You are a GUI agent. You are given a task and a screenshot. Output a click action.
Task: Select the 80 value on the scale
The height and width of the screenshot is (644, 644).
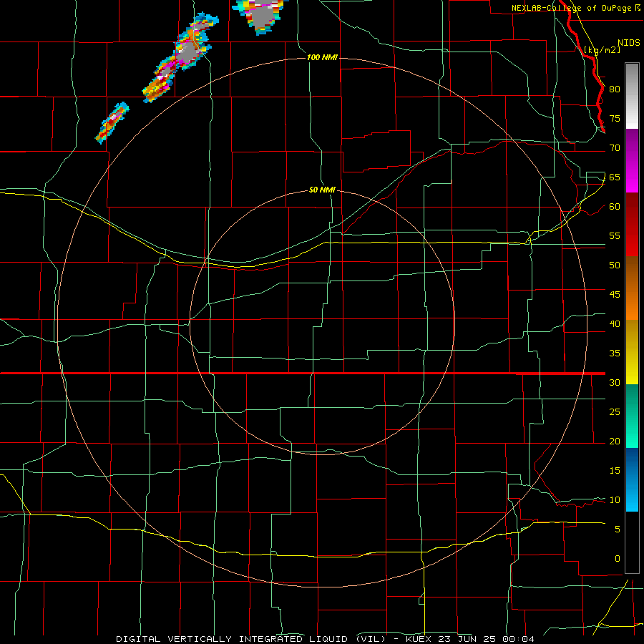tap(615, 89)
